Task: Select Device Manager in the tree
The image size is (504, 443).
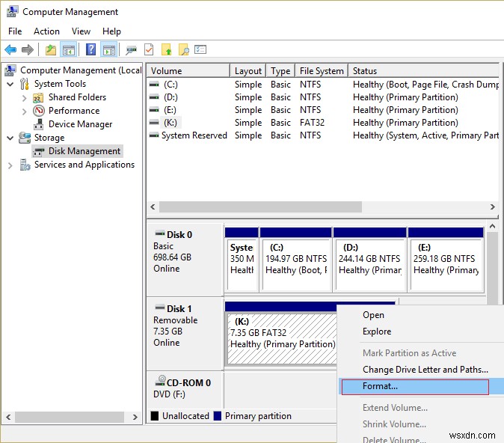Action: pyautogui.click(x=80, y=124)
